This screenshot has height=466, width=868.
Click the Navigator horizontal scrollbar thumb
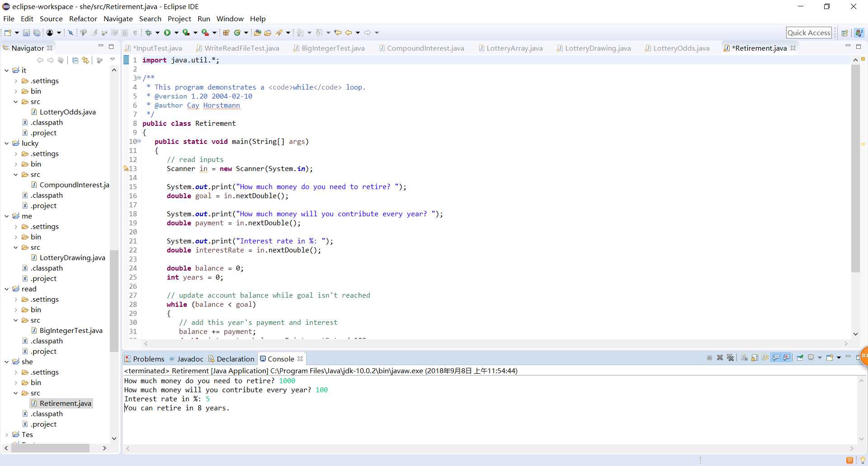coord(50,448)
